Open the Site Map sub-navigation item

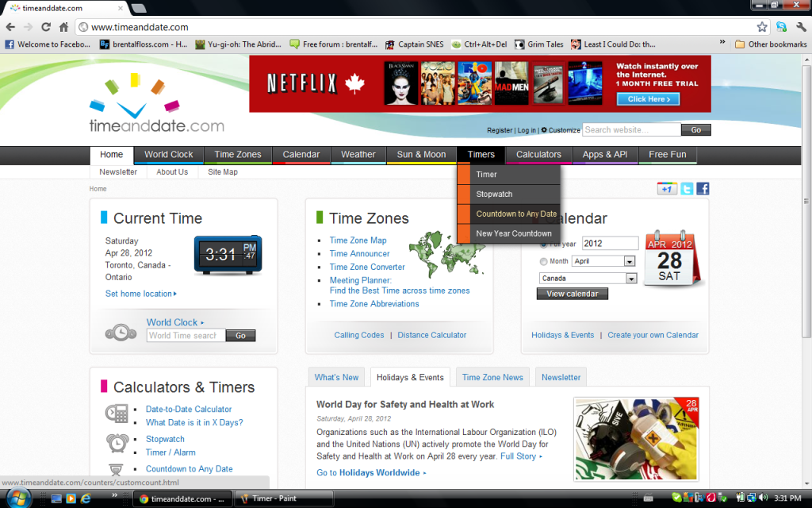[x=223, y=172]
